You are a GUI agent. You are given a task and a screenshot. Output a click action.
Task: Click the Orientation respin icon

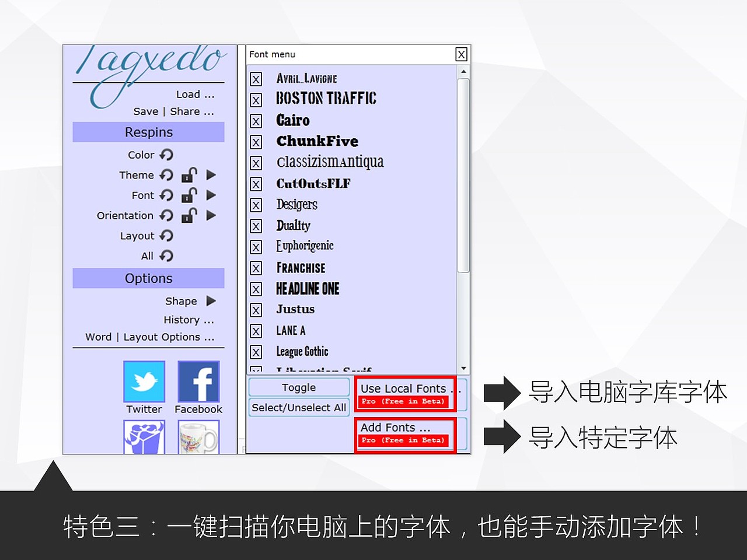[166, 215]
